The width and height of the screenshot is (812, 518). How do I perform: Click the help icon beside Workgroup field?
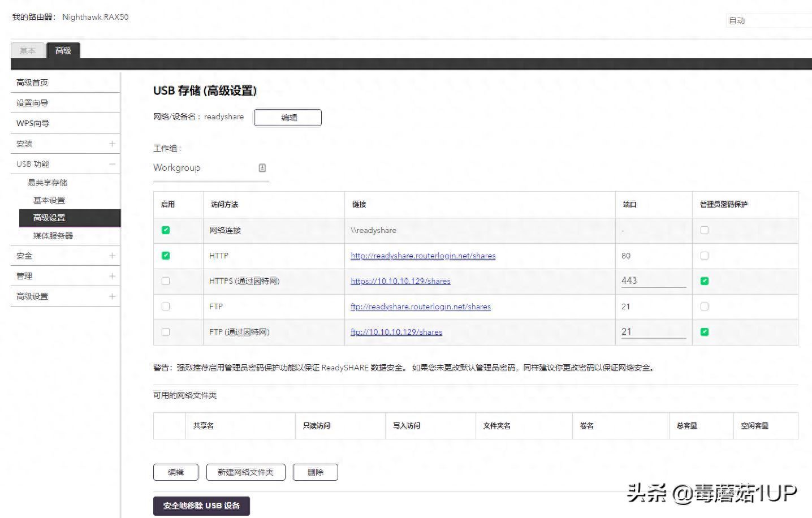[262, 167]
